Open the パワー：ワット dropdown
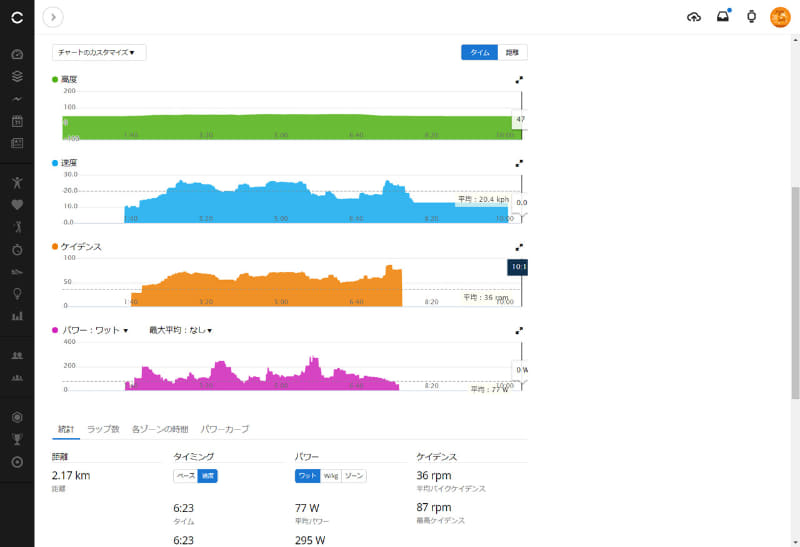Image resolution: width=800 pixels, height=547 pixels. 95,330
